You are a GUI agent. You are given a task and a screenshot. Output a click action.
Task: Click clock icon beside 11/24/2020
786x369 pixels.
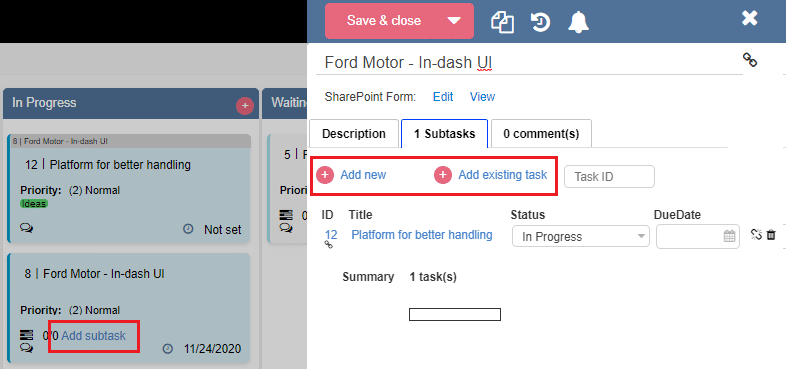point(168,348)
